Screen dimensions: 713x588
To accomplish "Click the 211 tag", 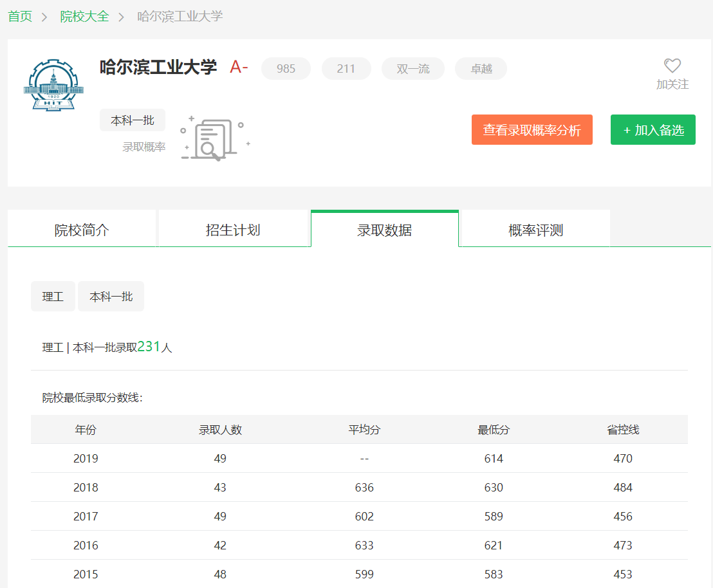I will (x=346, y=69).
